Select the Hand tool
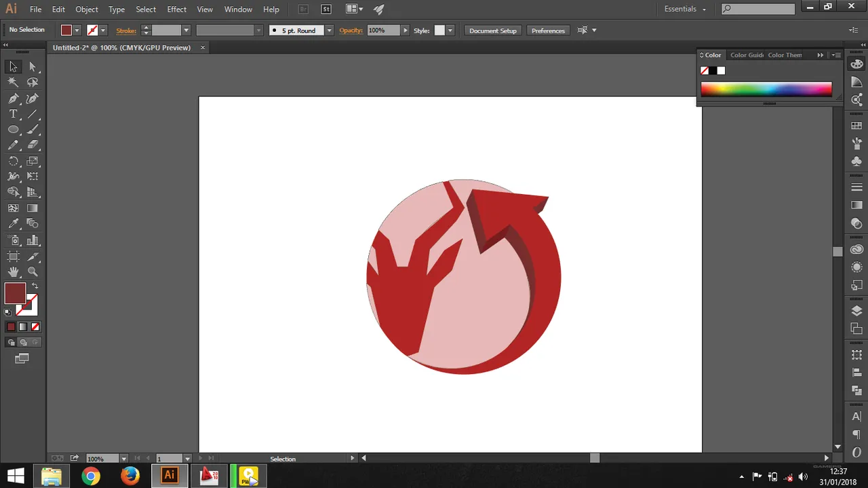Viewport: 868px width, 488px height. (x=13, y=272)
